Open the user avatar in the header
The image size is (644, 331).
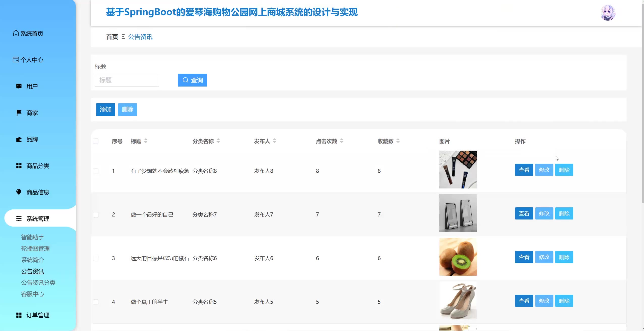608,13
